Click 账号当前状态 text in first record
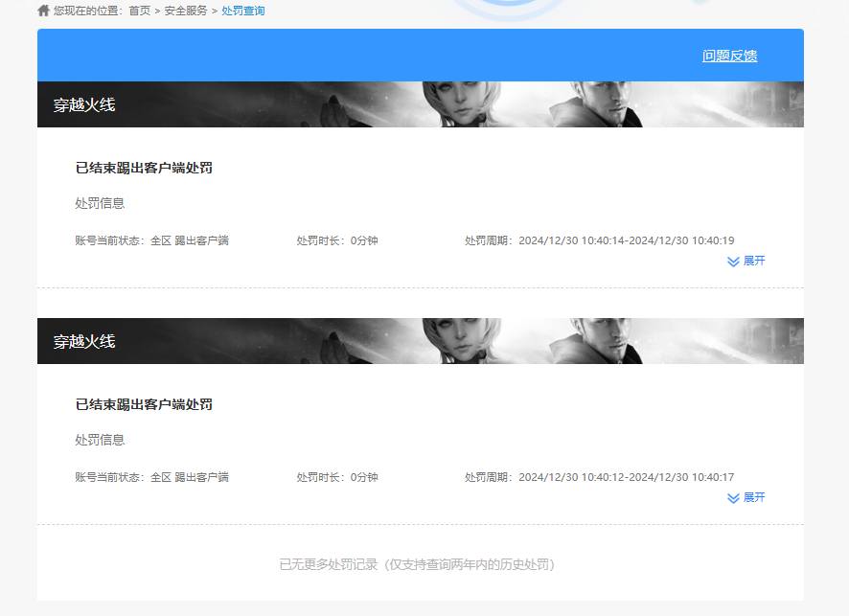Image resolution: width=849 pixels, height=616 pixels. (152, 240)
